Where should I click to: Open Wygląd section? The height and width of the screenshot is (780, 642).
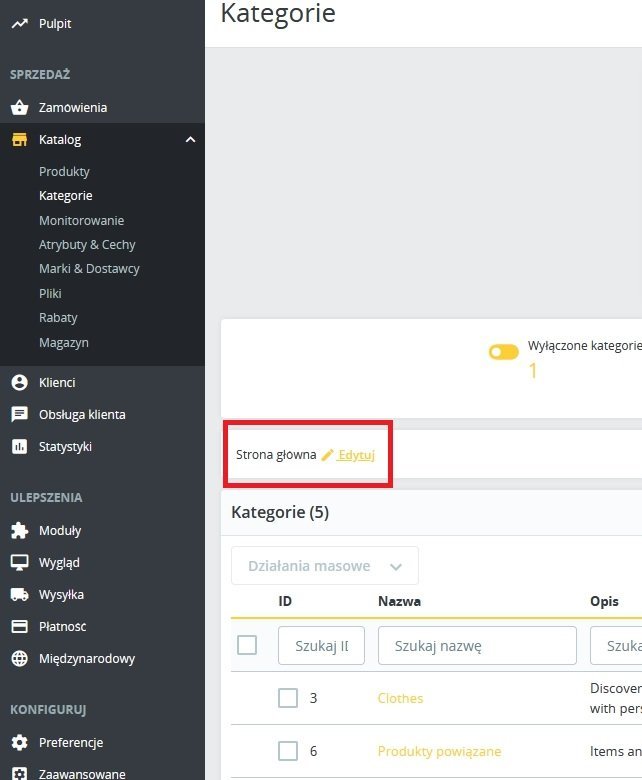[59, 563]
